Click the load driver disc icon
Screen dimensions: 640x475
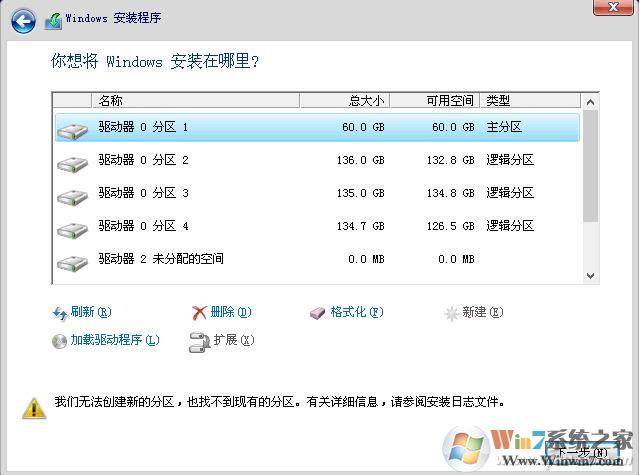[x=60, y=341]
